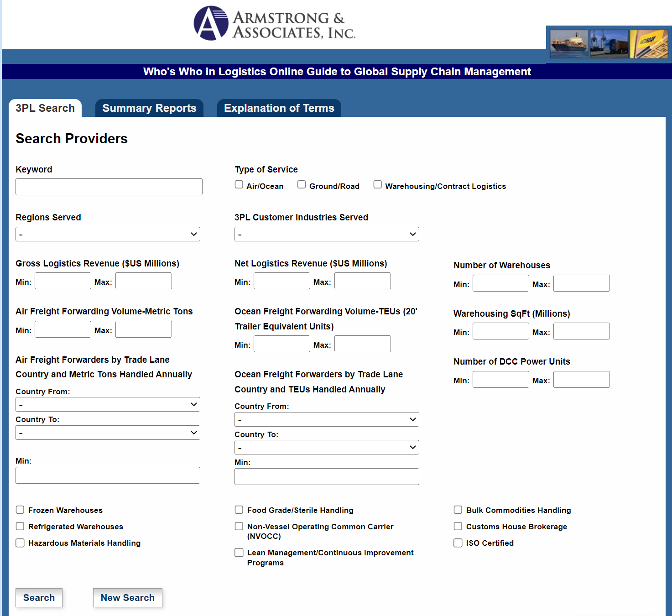Expand Ocean Freight Country To dropdown
This screenshot has height=616, width=672.
327,447
